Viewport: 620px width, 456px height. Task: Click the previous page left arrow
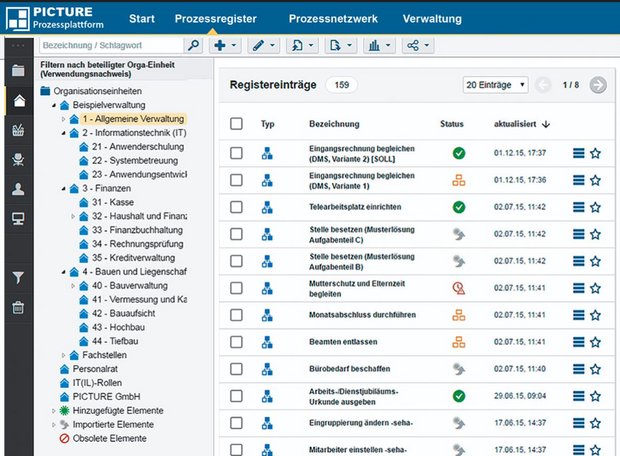pos(543,85)
